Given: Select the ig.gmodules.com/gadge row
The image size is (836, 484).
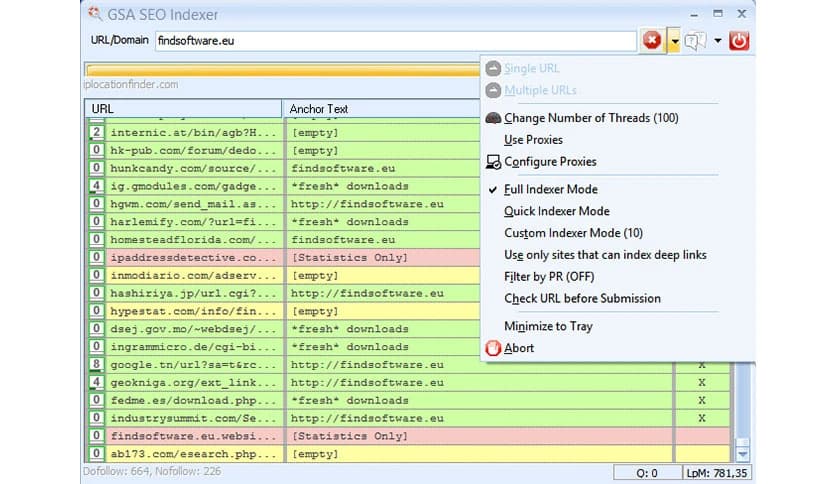Looking at the screenshot, I should coord(283,186).
